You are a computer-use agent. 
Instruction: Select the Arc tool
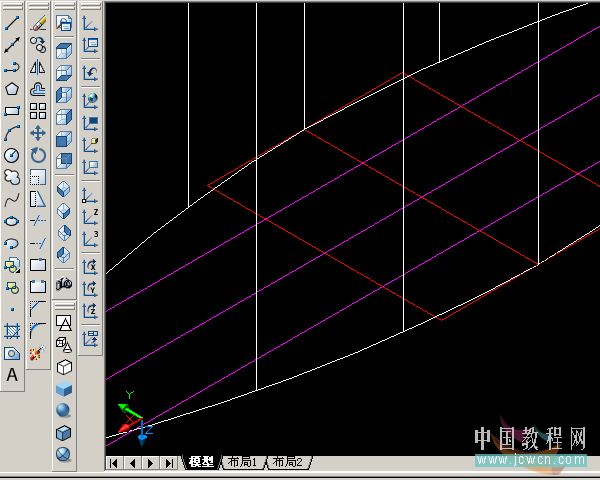point(12,133)
